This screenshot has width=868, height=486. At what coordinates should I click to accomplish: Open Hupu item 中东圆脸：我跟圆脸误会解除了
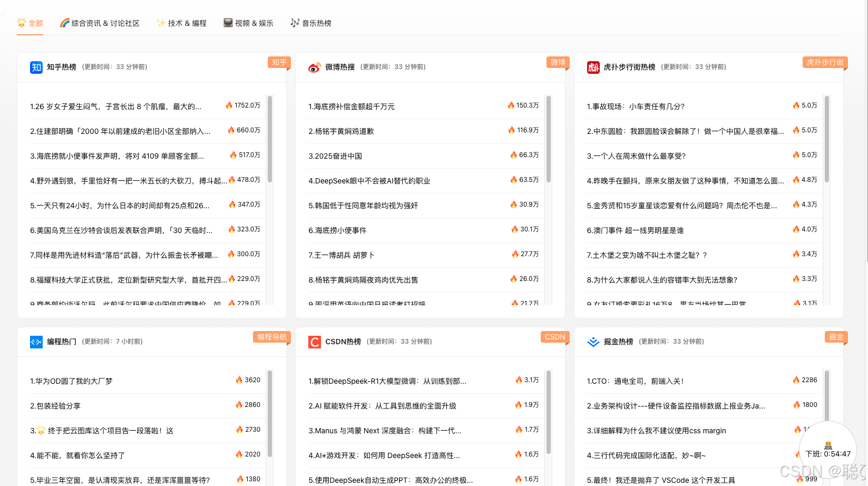(686, 131)
